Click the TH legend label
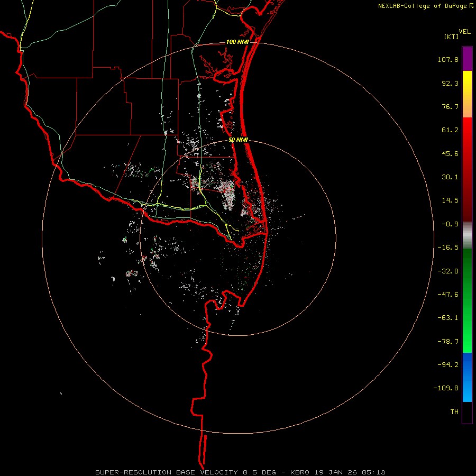476x476 pixels. point(454,412)
